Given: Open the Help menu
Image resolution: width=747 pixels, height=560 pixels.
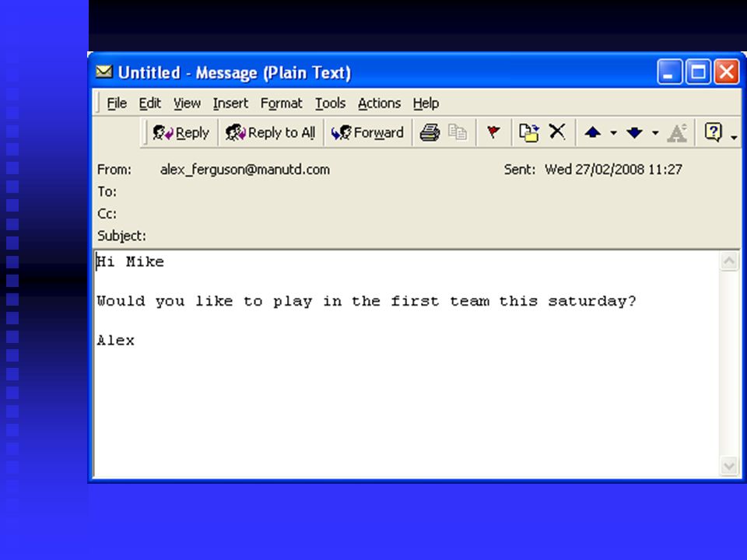Looking at the screenshot, I should click(x=426, y=103).
